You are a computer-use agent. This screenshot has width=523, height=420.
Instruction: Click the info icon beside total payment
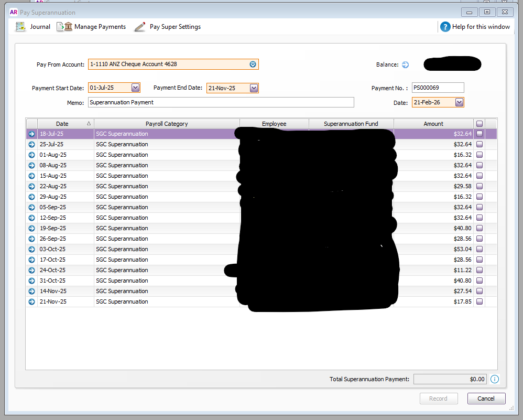pos(494,379)
